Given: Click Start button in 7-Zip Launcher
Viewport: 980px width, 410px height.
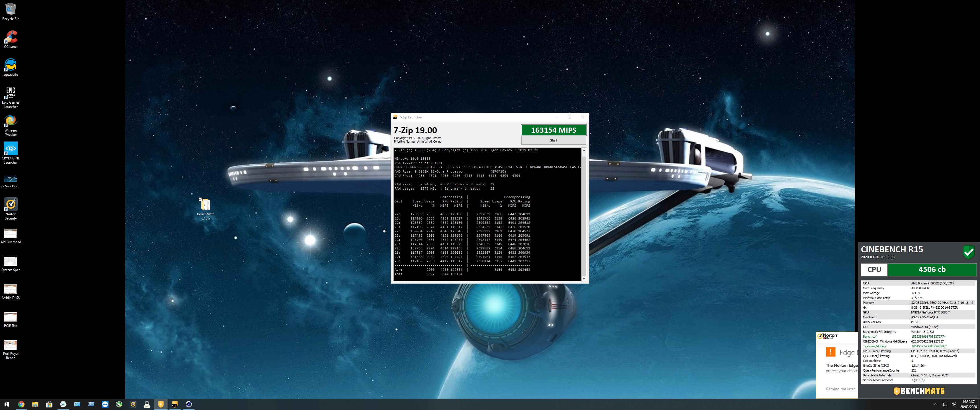Looking at the screenshot, I should point(554,140).
